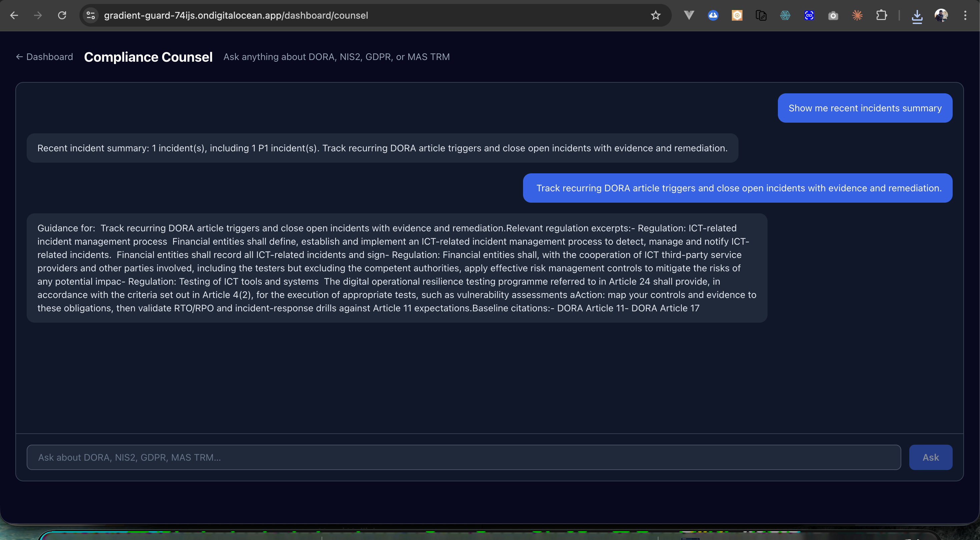Open the camera screenshot extension
This screenshot has width=980, height=540.
click(x=833, y=16)
